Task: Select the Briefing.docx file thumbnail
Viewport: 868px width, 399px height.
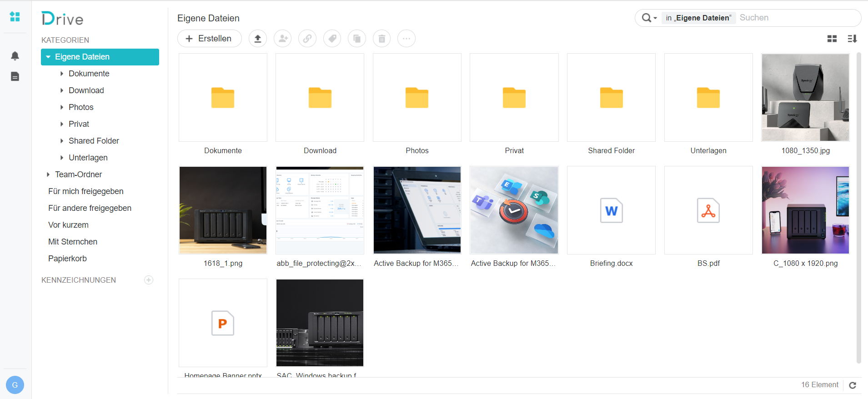Action: point(611,210)
